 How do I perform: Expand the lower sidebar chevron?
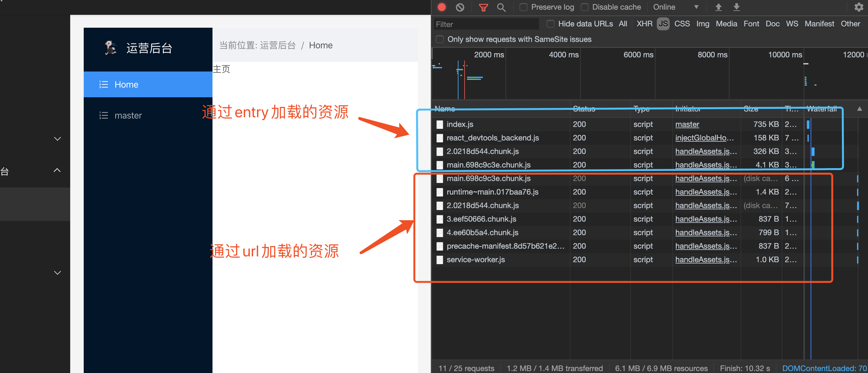click(57, 273)
